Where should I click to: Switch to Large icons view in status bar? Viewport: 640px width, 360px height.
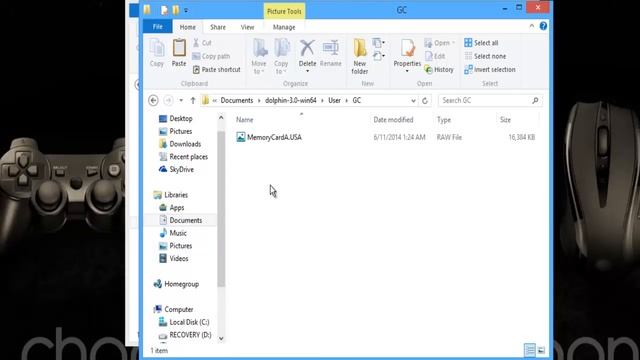coord(541,350)
